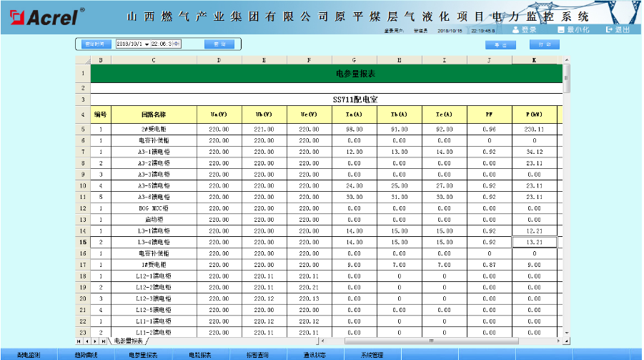Image resolution: width=644 pixels, height=360 pixels.
Task: Click the vertical scrollbar up arrow
Action: pyautogui.click(x=566, y=60)
